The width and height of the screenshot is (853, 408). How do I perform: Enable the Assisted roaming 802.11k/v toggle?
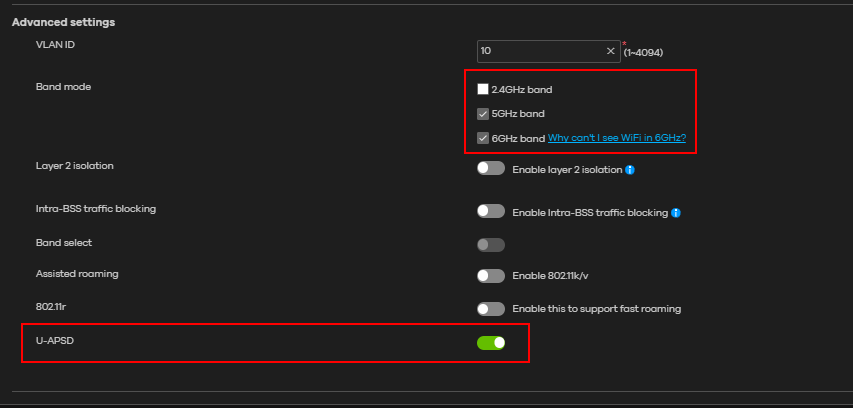click(490, 276)
